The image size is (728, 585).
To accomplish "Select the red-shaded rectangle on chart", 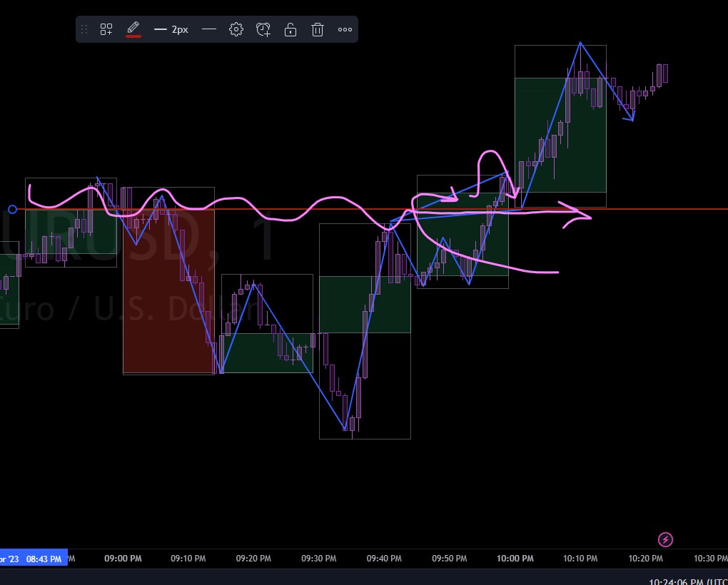I will coord(168,291).
